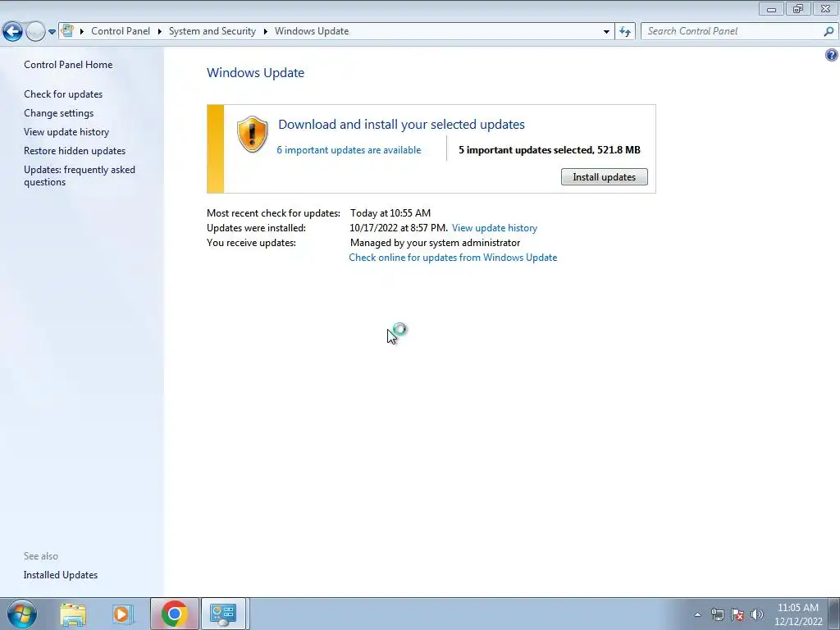The width and height of the screenshot is (840, 630).
Task: Click Check for updates in sidebar
Action: tap(63, 94)
